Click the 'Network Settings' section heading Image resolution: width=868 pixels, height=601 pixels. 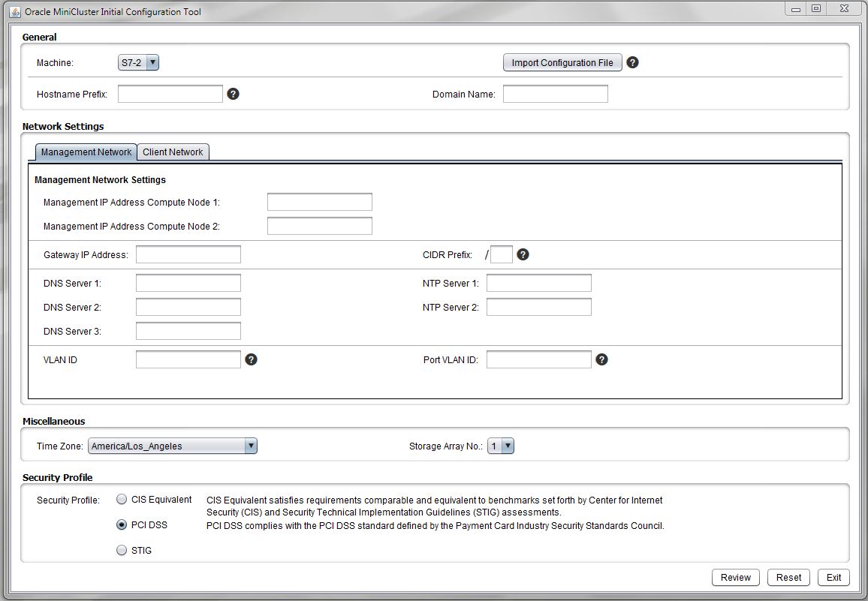[63, 126]
